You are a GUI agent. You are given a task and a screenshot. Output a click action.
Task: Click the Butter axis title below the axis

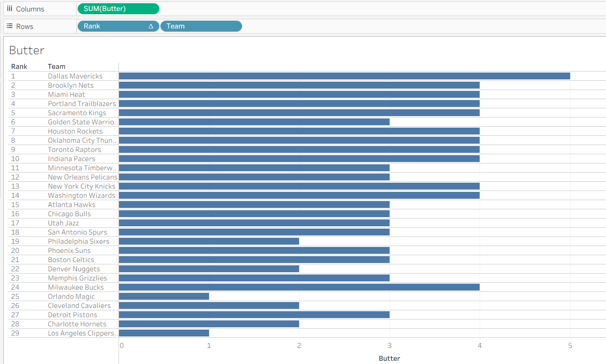390,358
